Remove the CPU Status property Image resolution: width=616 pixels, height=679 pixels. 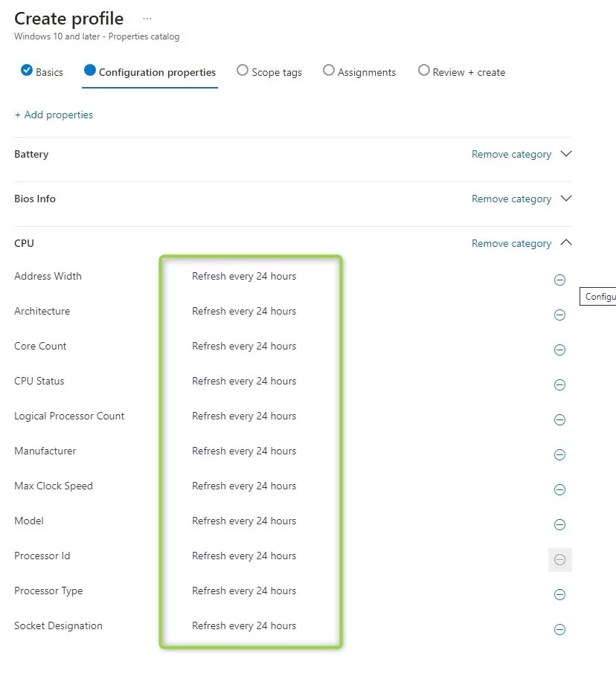(x=559, y=384)
